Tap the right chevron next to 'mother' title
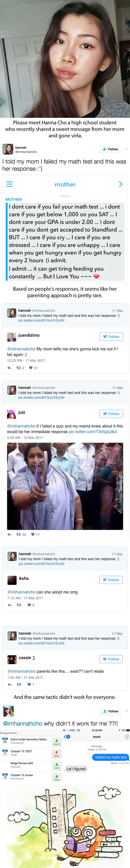Image resolution: width=130 pixels, height=868 pixels. pyautogui.click(x=121, y=184)
